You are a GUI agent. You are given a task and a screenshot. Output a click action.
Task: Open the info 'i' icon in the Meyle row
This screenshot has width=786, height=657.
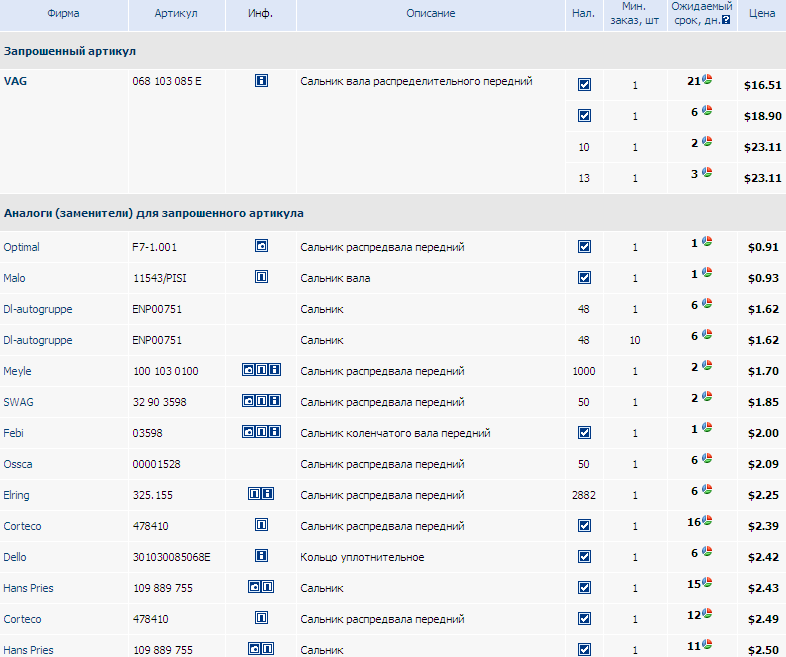click(x=274, y=370)
